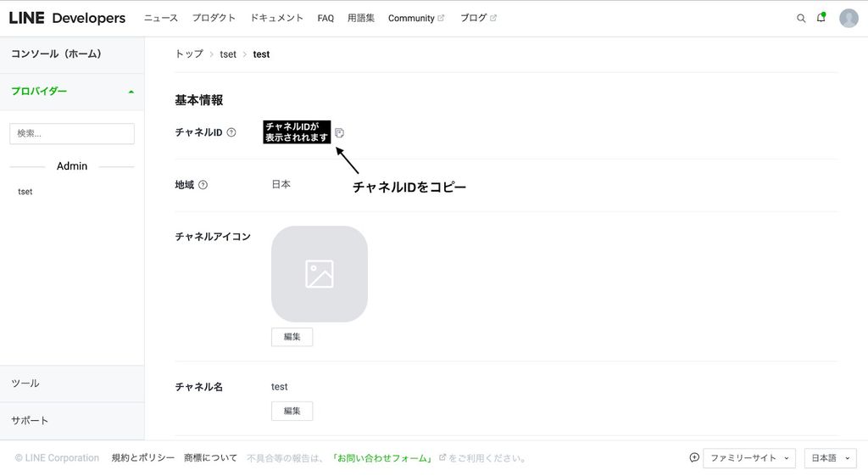Image resolution: width=868 pixels, height=476 pixels.
Task: Select the tset provider in the sidebar
Action: tap(25, 192)
